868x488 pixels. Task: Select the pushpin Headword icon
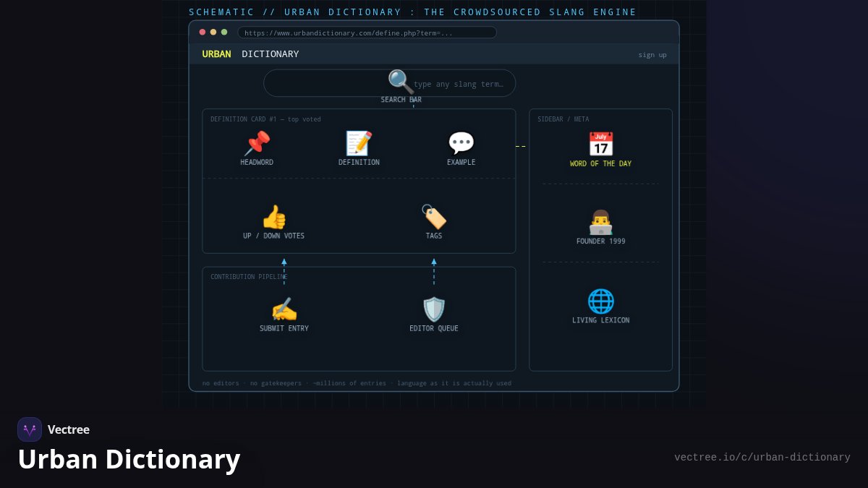[x=257, y=143]
